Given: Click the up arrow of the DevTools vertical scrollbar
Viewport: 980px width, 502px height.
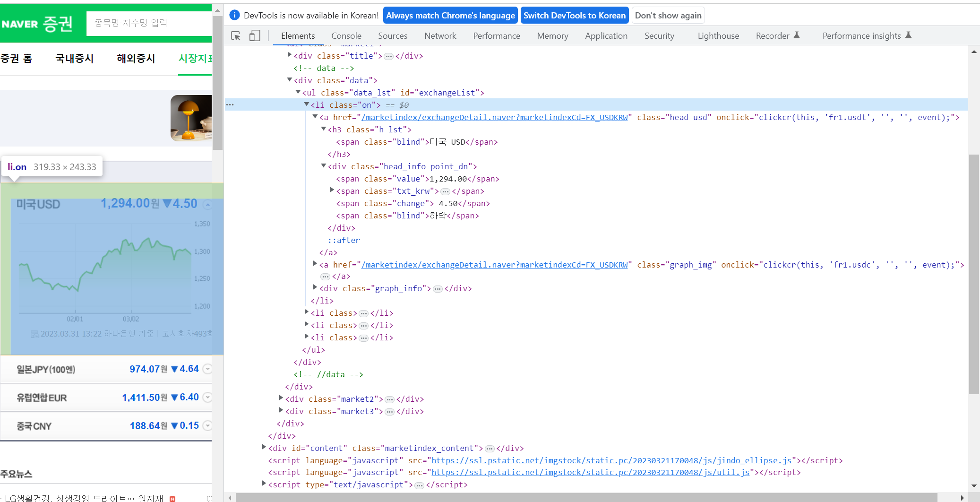Looking at the screenshot, I should [x=974, y=52].
